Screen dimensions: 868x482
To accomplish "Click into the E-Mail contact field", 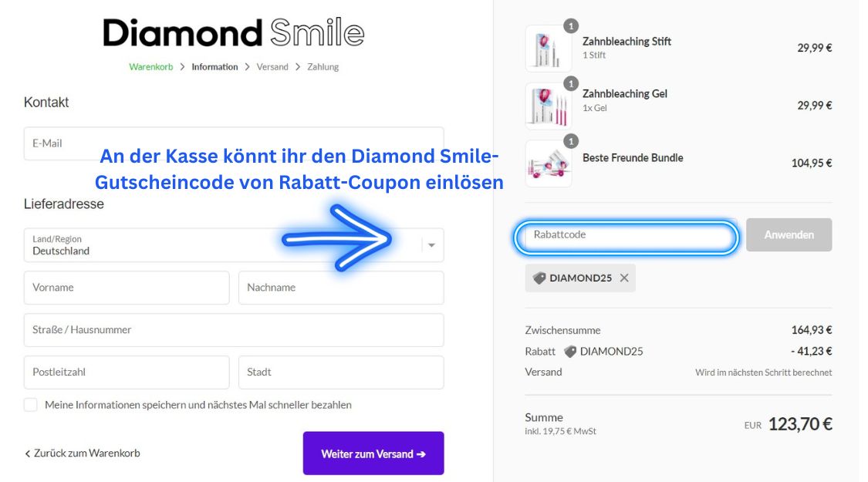I will (x=234, y=144).
